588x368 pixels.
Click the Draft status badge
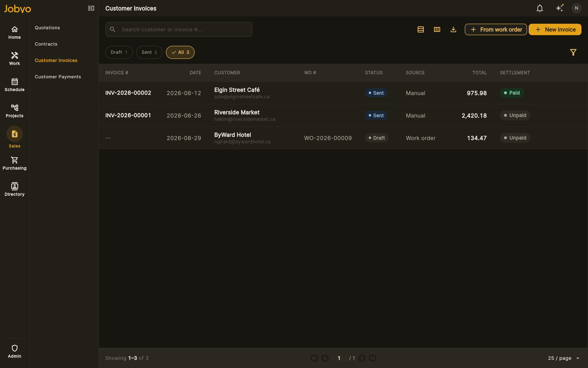[377, 138]
